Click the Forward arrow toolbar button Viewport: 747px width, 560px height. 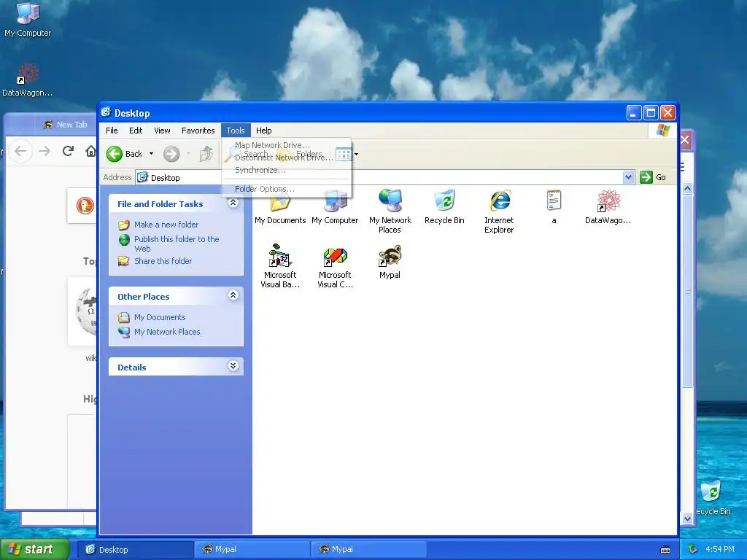171,154
